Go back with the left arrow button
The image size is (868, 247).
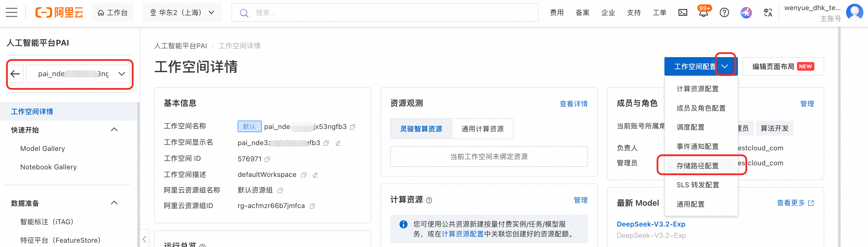pos(15,74)
